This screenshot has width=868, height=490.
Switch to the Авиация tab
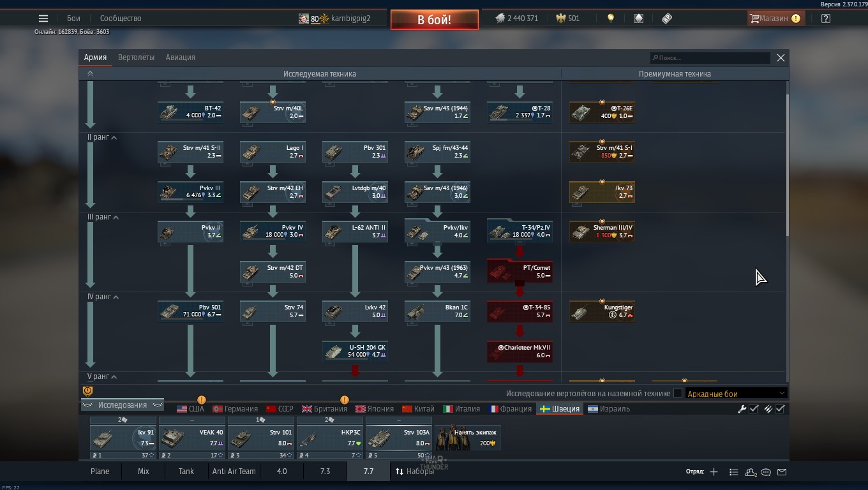coord(181,57)
